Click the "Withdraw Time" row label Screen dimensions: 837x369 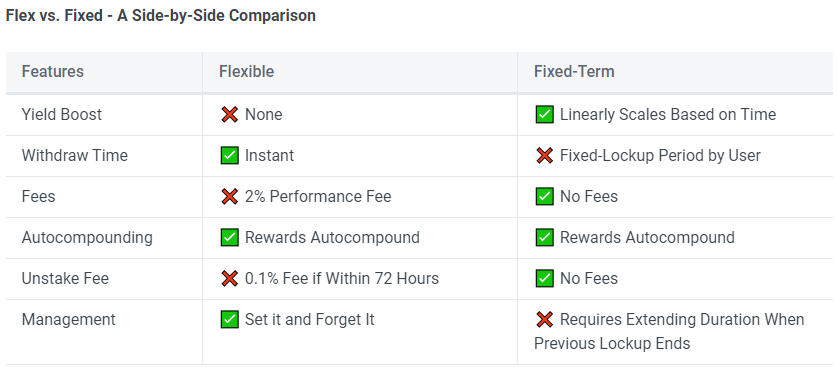click(75, 155)
